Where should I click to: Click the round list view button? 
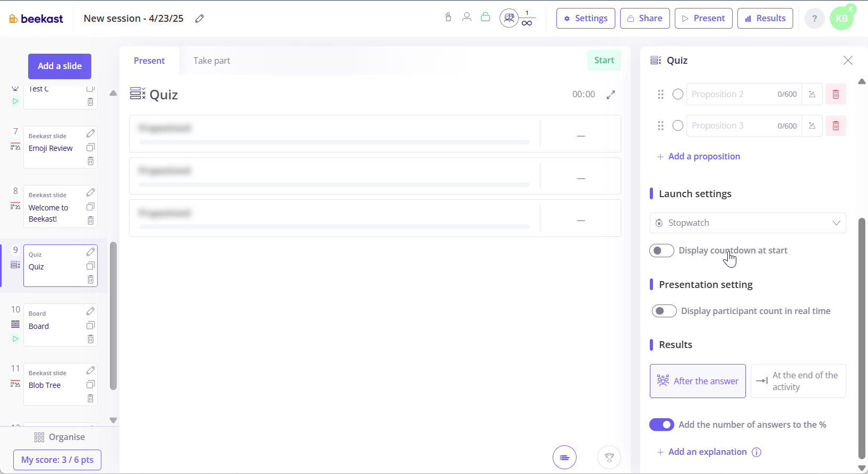[564, 457]
